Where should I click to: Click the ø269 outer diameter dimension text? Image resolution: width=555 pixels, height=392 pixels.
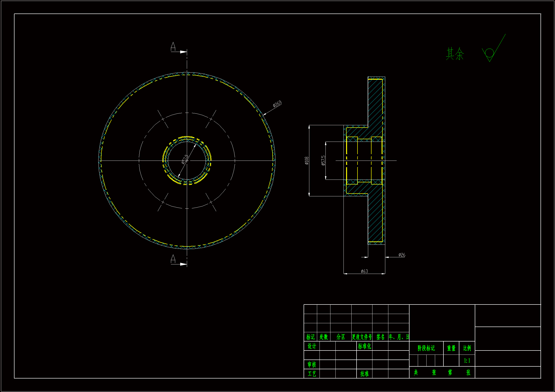(x=277, y=104)
